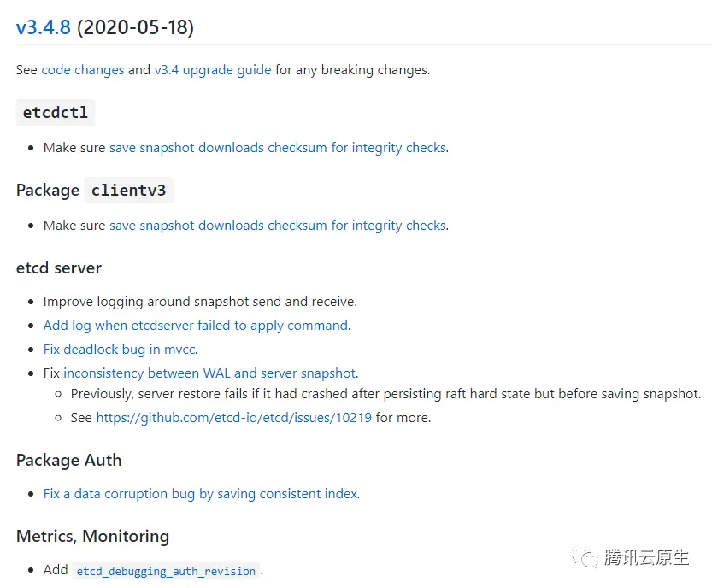Open checksum integrity link under Package clientv3
This screenshot has height=588, width=712.
(277, 226)
